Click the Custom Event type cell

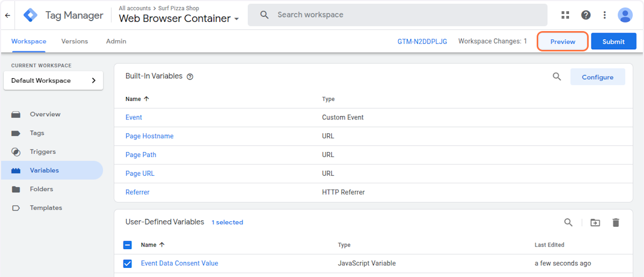tap(343, 117)
